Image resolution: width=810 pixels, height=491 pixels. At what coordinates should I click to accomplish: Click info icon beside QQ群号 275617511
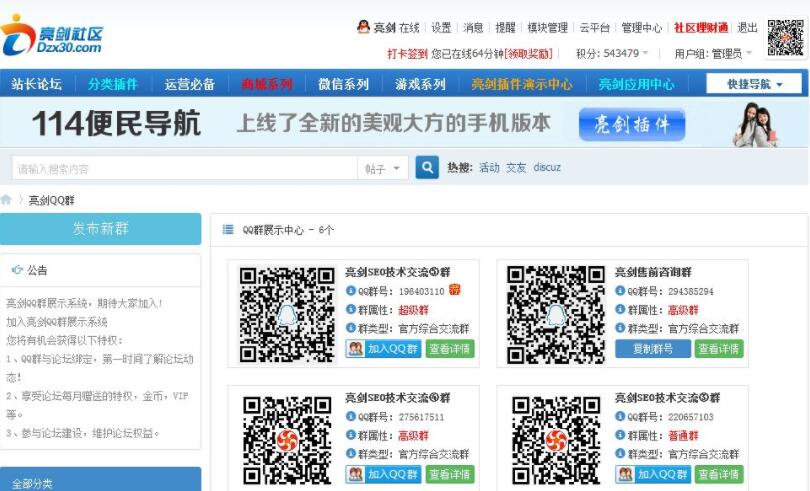(x=351, y=416)
